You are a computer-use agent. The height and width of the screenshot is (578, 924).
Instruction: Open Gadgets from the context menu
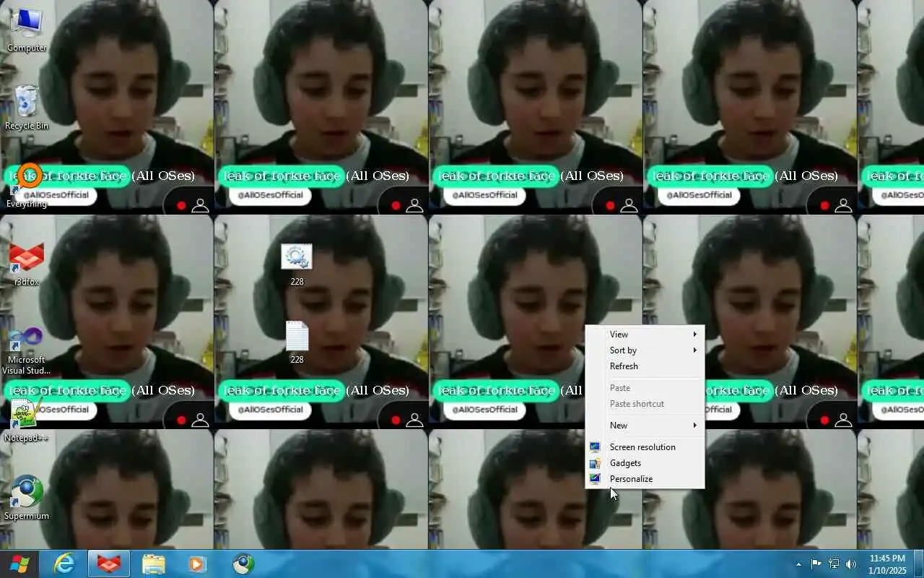click(x=645, y=463)
